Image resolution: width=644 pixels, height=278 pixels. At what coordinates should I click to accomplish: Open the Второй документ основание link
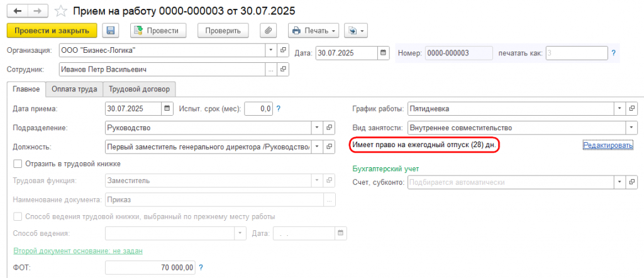tap(78, 250)
